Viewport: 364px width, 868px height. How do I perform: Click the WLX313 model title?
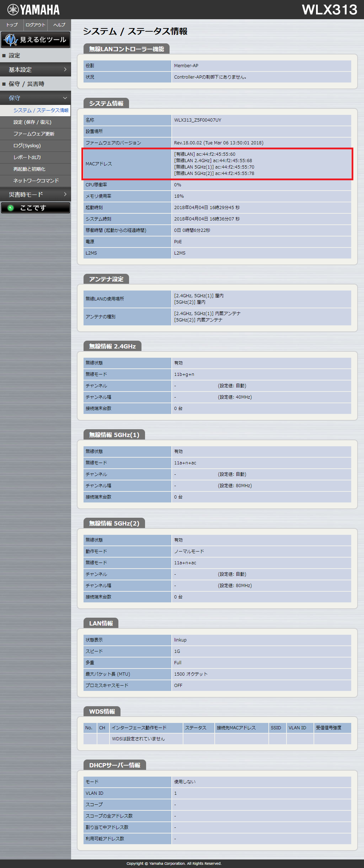(330, 10)
